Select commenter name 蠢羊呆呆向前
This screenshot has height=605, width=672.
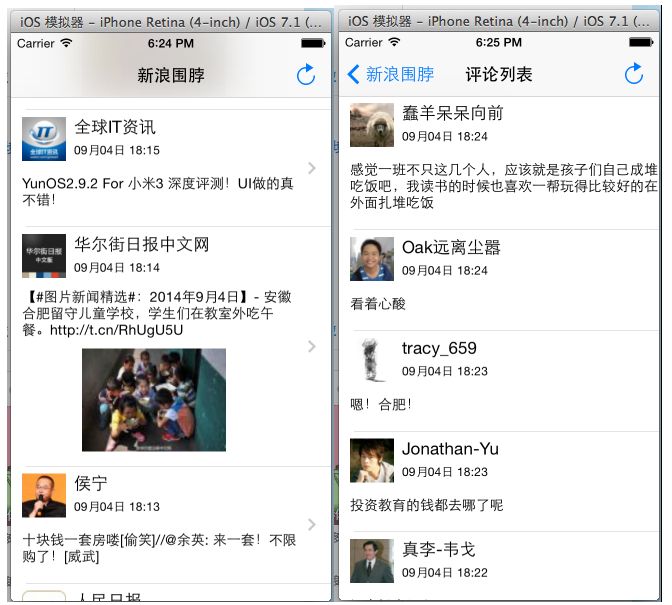(453, 113)
